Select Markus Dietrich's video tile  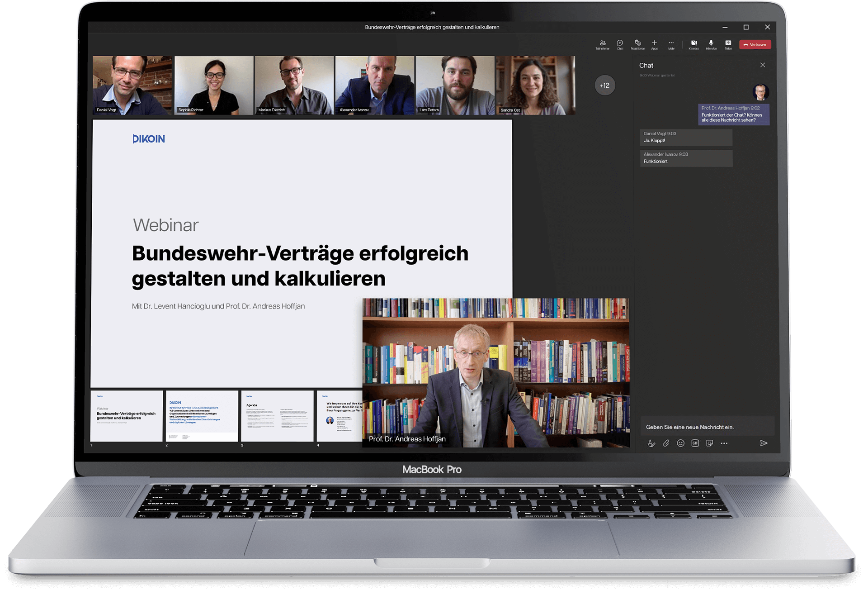[x=294, y=85]
